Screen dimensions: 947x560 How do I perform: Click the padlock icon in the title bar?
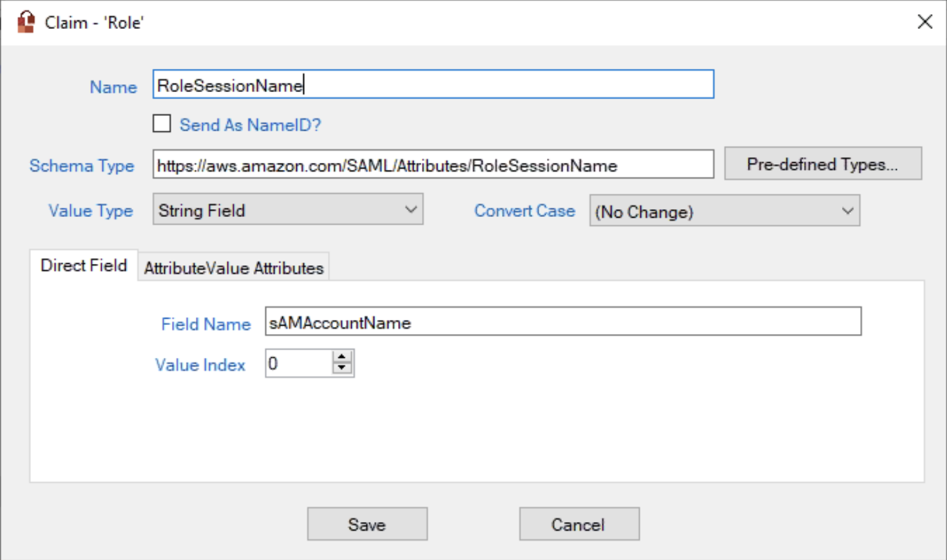click(26, 21)
